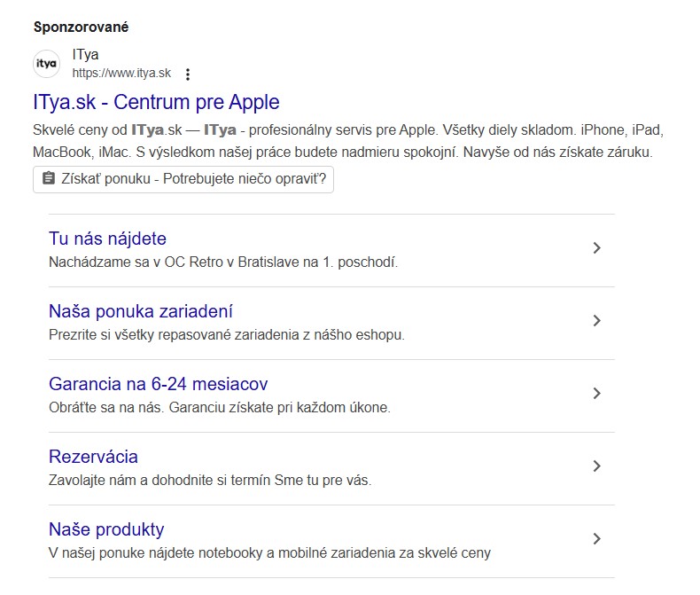Click the text Zavolajte nám a dohodnite si termín
The image size is (700, 595).
[x=159, y=481]
